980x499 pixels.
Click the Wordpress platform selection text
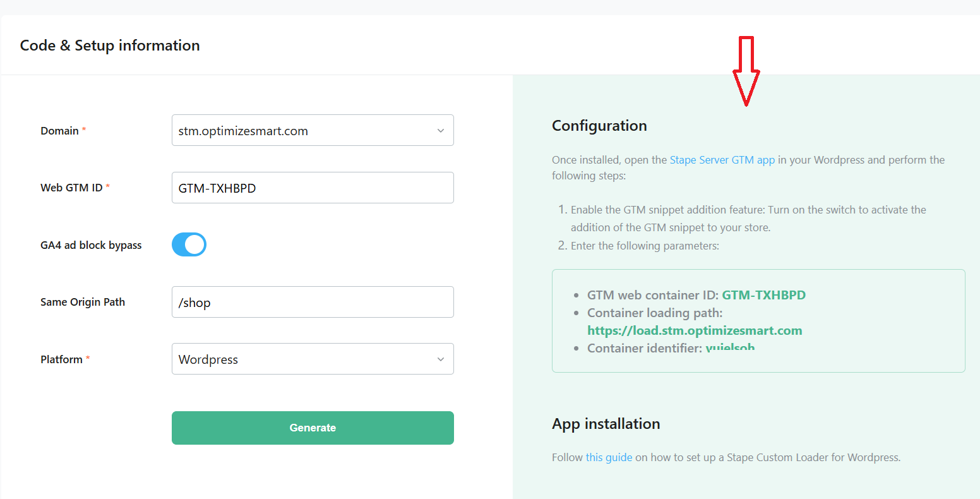pos(208,359)
